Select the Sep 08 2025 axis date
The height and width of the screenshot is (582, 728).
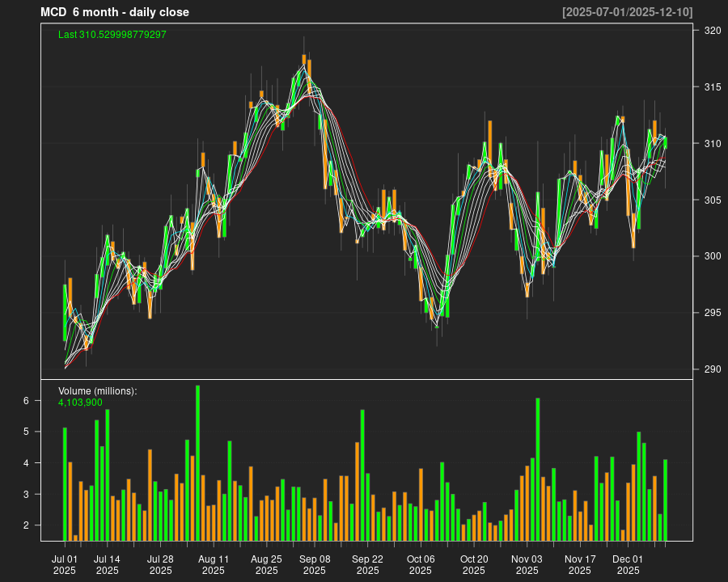315,564
